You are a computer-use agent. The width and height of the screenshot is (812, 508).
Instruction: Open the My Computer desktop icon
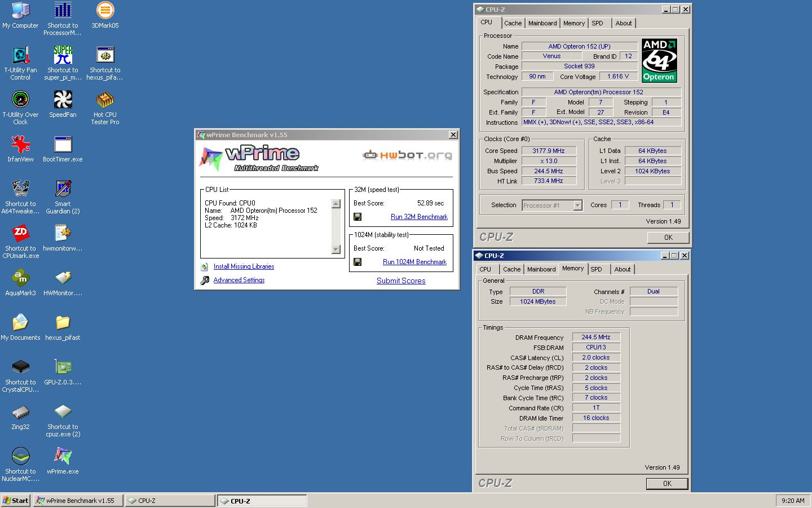coord(20,10)
